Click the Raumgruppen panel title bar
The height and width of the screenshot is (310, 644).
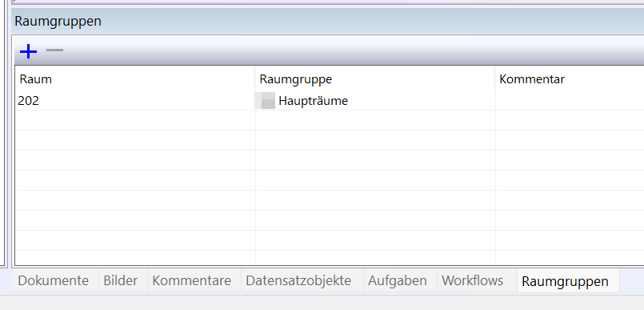pyautogui.click(x=327, y=21)
